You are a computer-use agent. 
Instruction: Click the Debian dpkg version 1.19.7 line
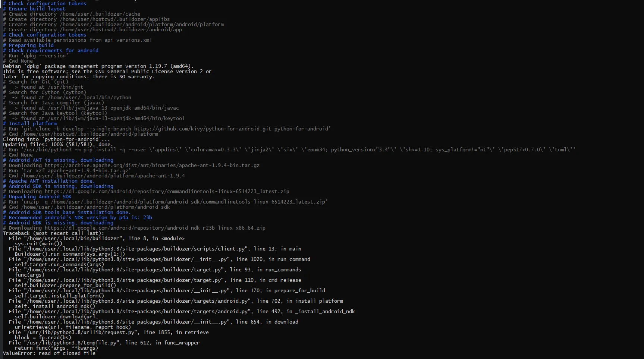point(98,66)
